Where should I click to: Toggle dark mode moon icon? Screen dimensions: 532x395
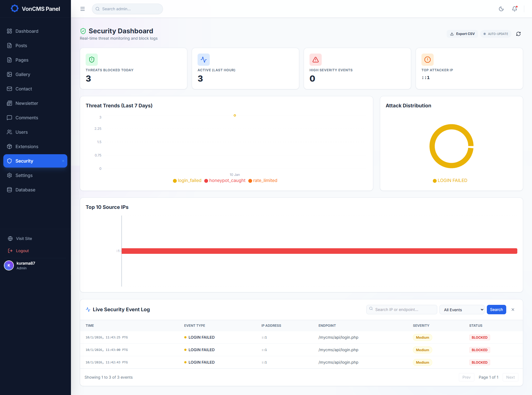pyautogui.click(x=501, y=9)
